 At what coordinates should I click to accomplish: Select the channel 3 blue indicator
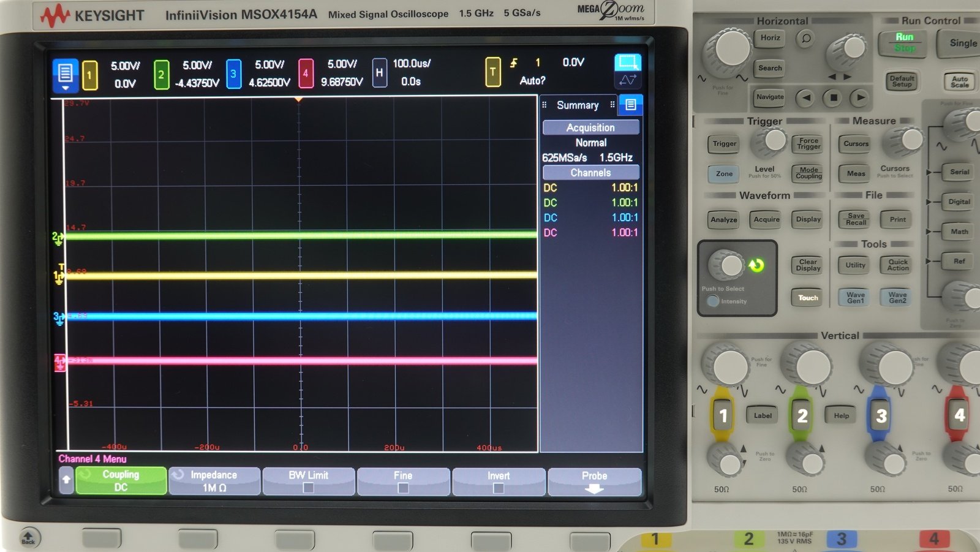[x=233, y=74]
